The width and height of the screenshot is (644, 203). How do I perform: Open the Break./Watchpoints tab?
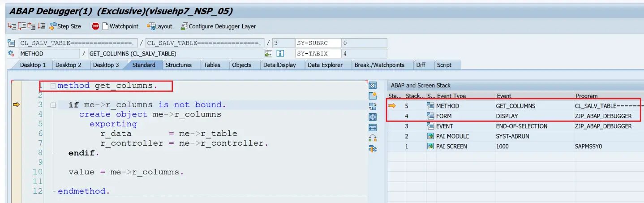379,65
